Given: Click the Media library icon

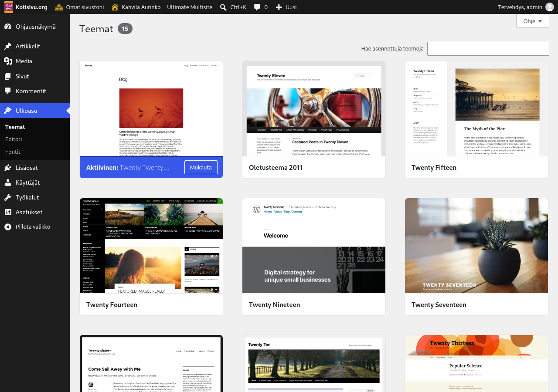Looking at the screenshot, I should pos(8,61).
